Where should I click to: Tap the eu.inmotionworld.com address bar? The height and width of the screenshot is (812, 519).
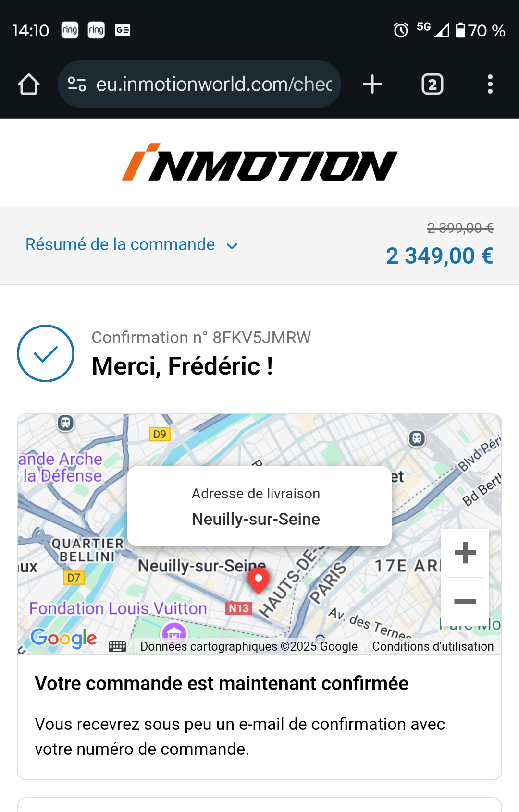click(199, 84)
